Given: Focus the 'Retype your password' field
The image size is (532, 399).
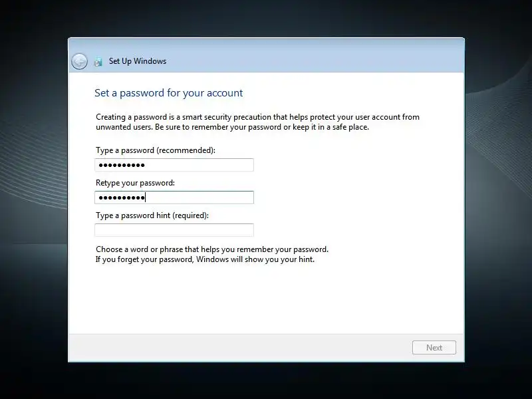Looking at the screenshot, I should 174,198.
